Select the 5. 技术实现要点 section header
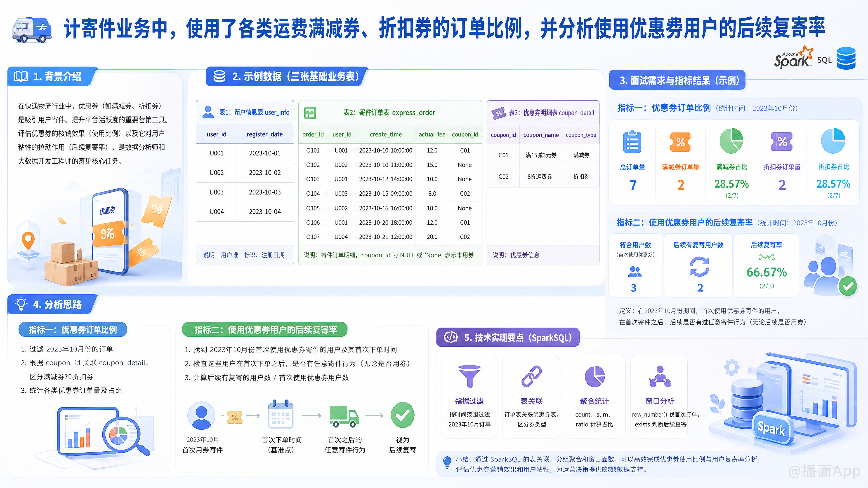868x488 pixels. (x=508, y=338)
